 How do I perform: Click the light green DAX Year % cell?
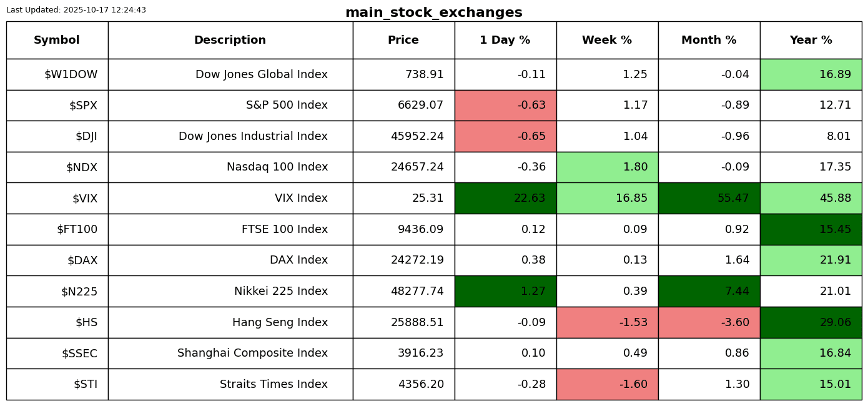coord(811,260)
